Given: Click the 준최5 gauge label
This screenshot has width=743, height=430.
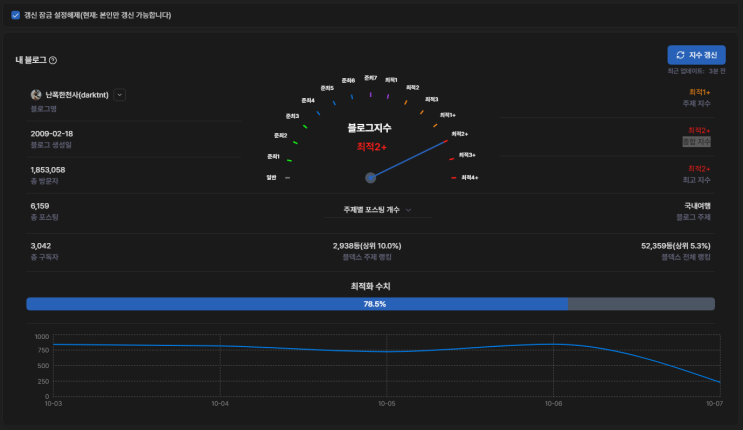Looking at the screenshot, I should click(327, 88).
